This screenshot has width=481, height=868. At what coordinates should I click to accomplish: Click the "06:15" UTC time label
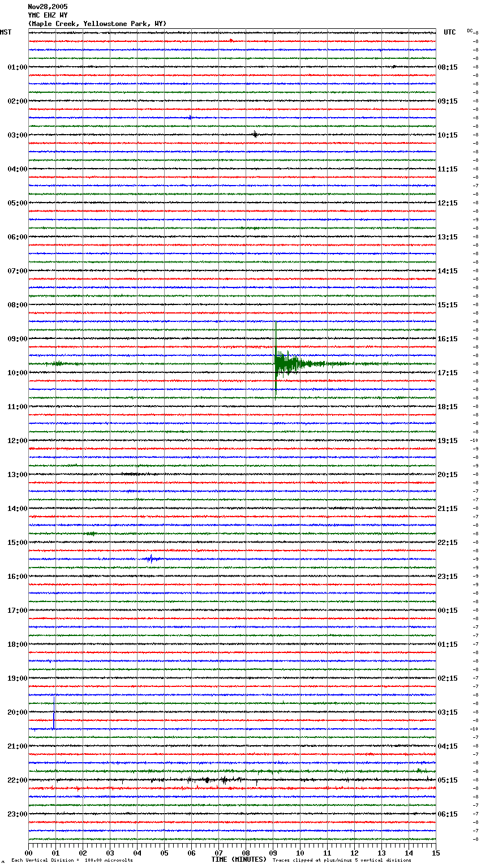point(448,814)
